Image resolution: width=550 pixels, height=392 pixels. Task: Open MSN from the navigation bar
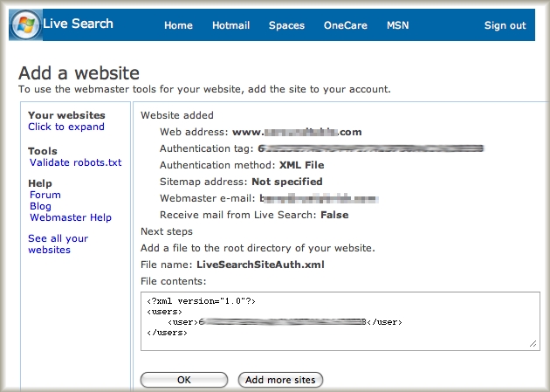pos(398,25)
